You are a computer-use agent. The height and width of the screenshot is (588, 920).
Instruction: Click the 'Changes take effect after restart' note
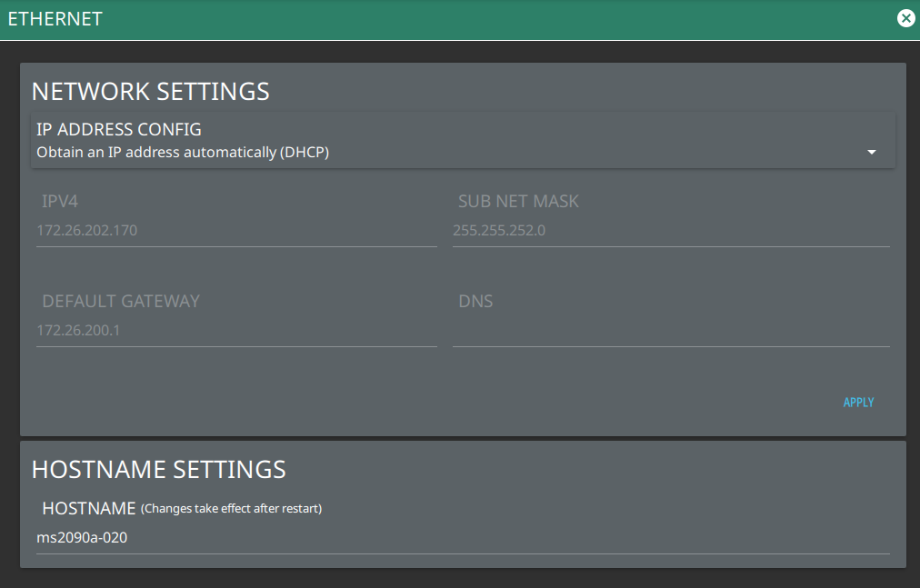click(x=232, y=509)
